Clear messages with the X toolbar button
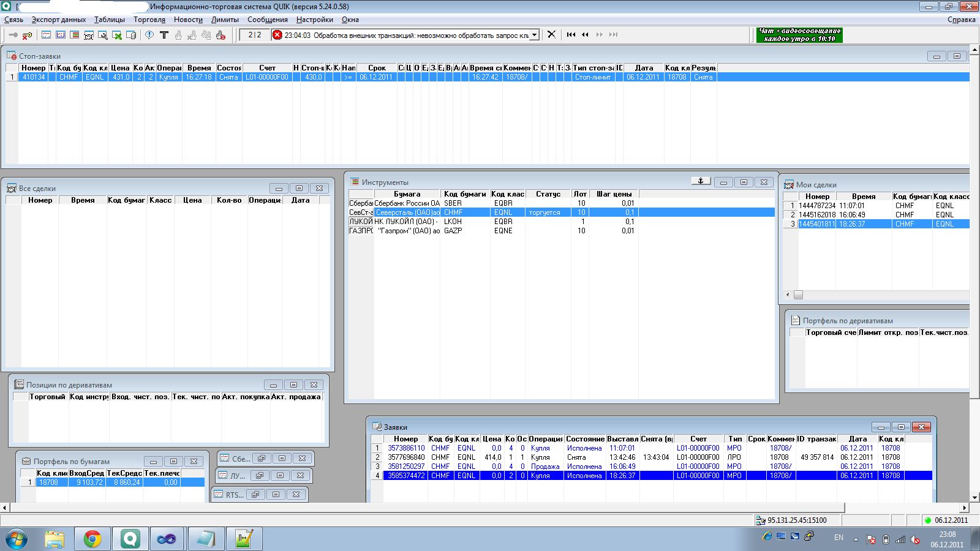The height and width of the screenshot is (551, 980). [x=551, y=34]
